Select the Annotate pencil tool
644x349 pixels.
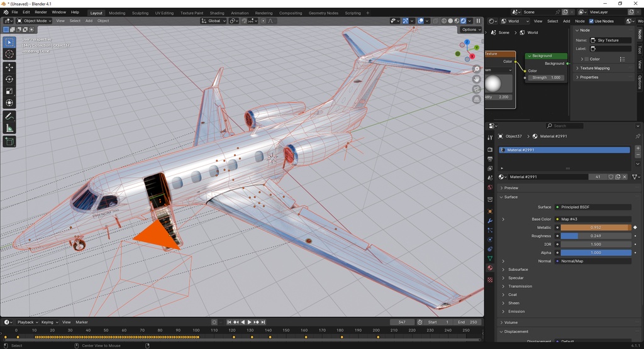9,116
